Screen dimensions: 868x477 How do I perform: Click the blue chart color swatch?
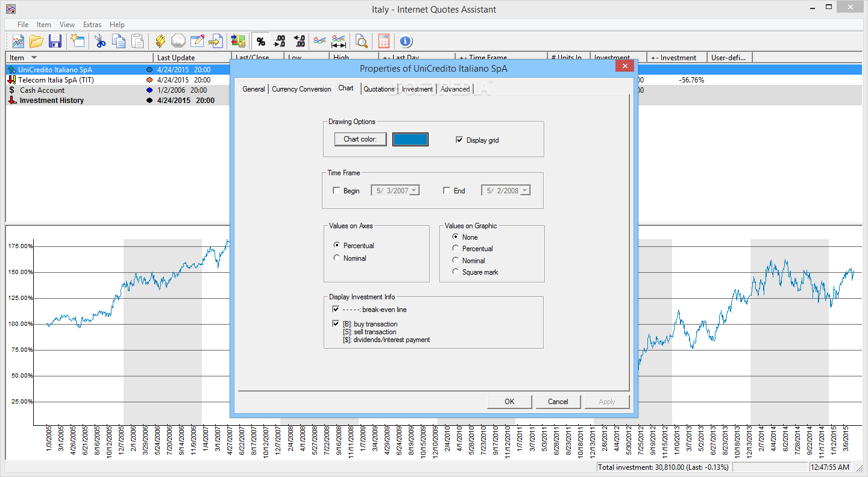pos(410,140)
